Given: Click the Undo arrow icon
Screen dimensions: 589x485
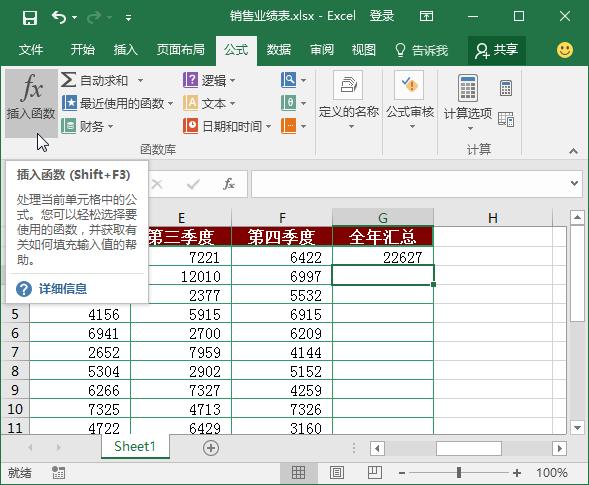Looking at the screenshot, I should 59,17.
